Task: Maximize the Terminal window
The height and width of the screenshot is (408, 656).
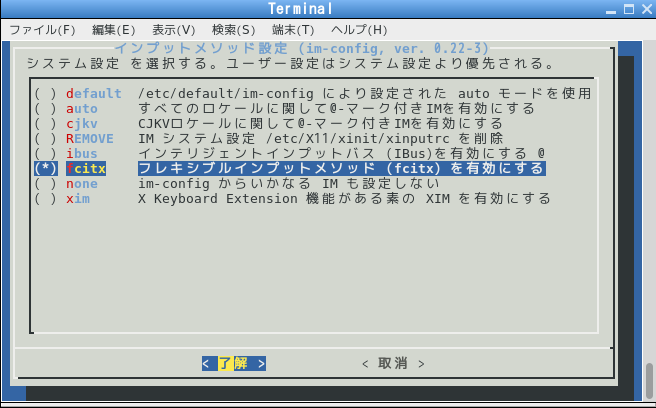Action: click(x=629, y=9)
